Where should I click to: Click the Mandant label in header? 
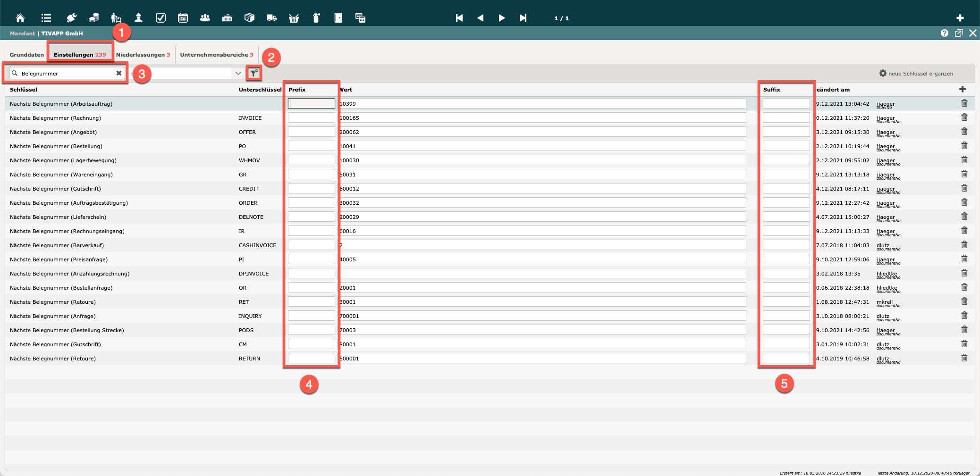[x=22, y=33]
